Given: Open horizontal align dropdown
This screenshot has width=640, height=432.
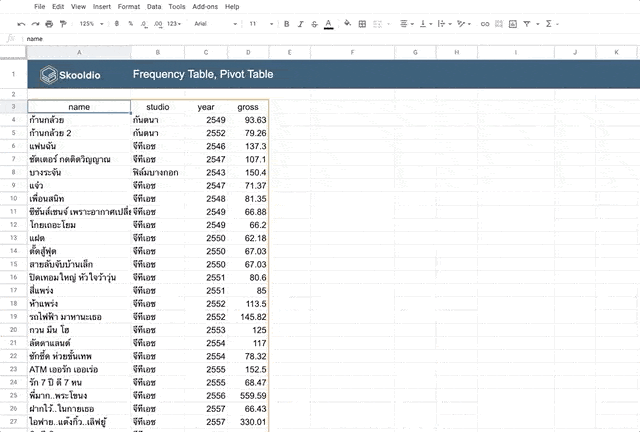Looking at the screenshot, I should (x=406, y=24).
